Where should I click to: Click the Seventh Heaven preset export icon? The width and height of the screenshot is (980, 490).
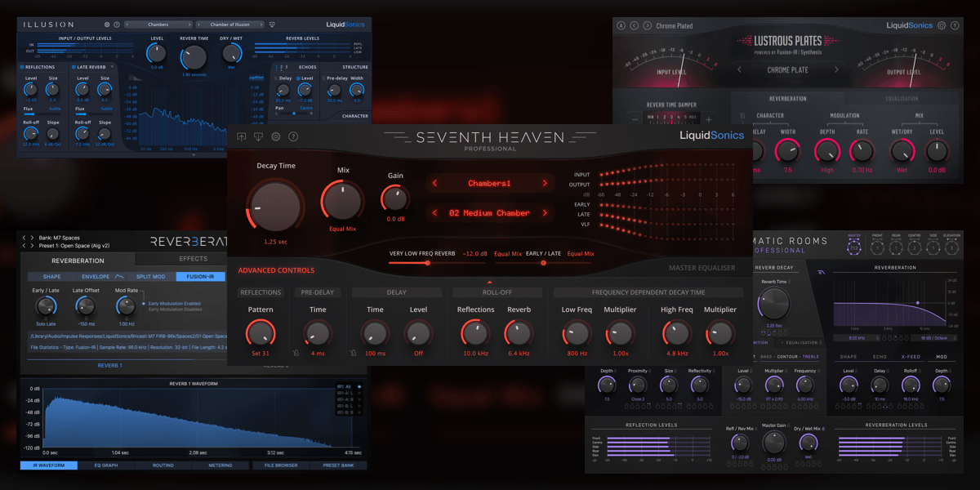click(243, 136)
